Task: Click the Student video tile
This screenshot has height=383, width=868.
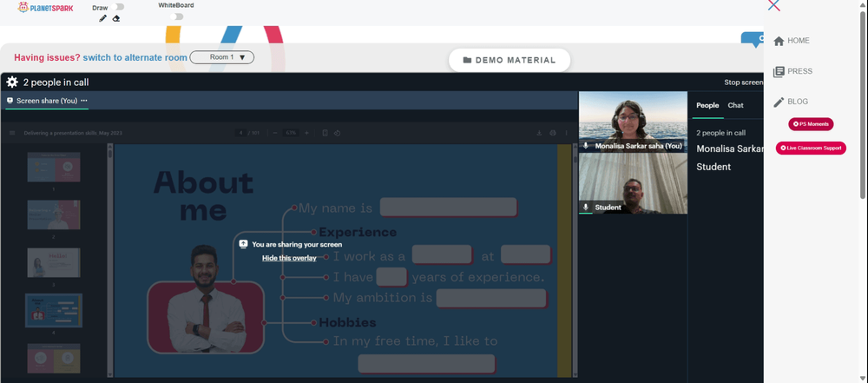Action: (633, 183)
